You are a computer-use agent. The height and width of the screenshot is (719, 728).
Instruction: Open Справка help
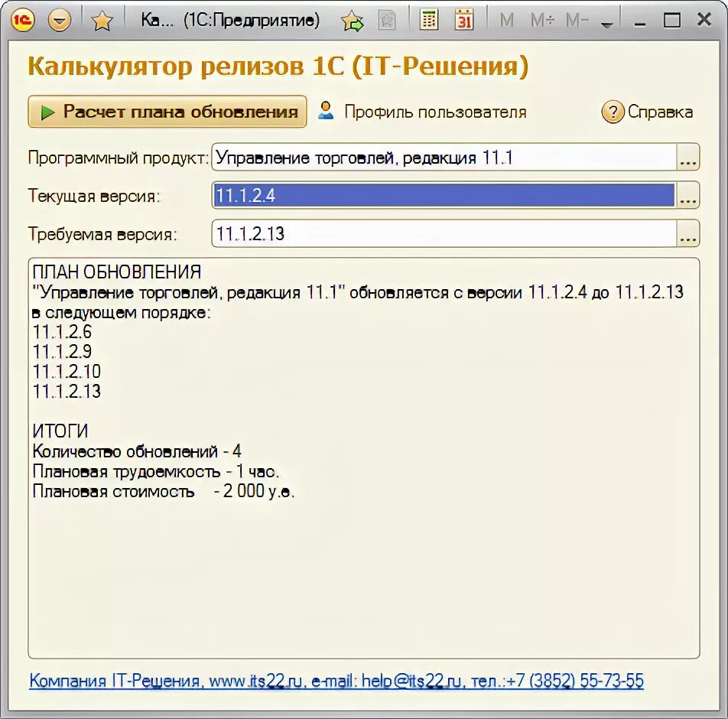click(x=647, y=112)
